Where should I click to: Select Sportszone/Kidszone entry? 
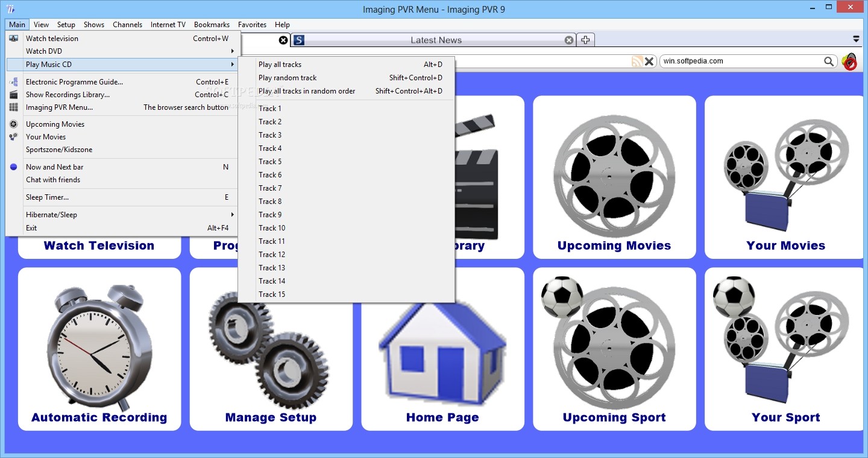(123, 150)
